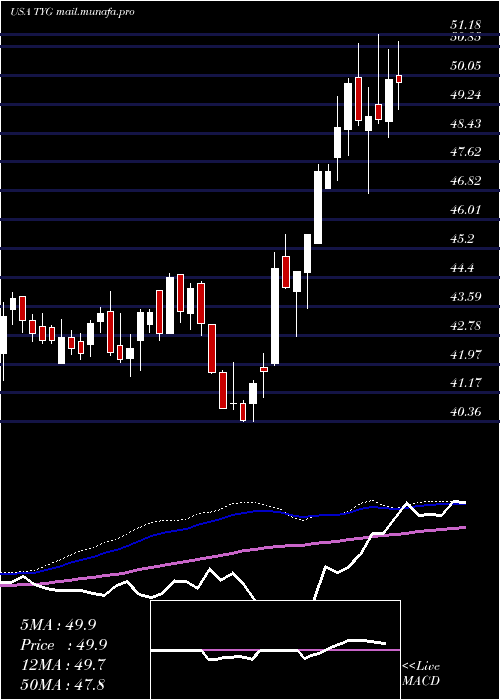Click the 51.18 price axis label
Screen dimensions: 500x700
pos(465,25)
